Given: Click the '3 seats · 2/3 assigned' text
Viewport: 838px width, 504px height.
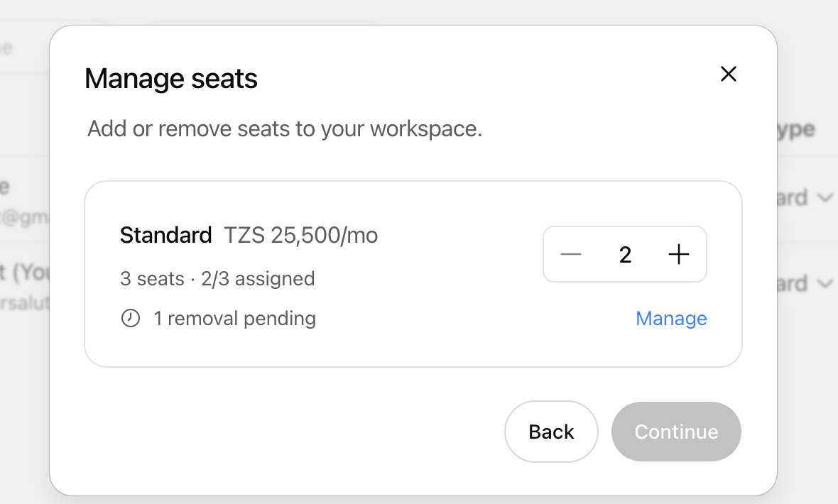Looking at the screenshot, I should 217,278.
